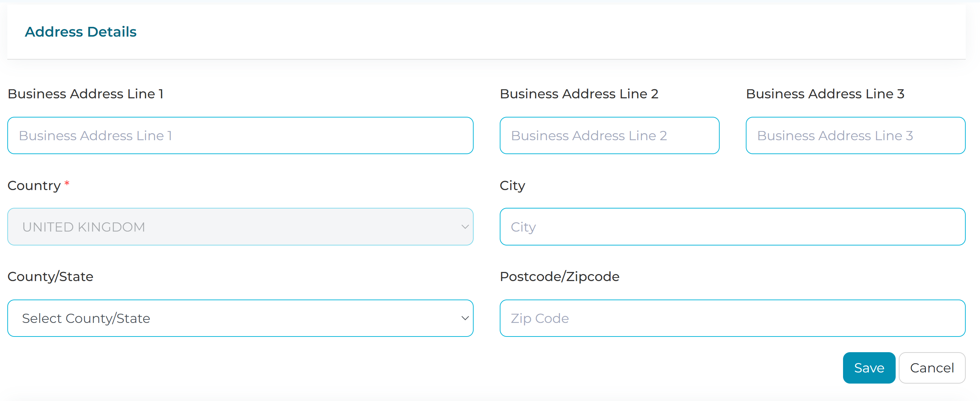Click the Business Address Line 2 label
The image size is (980, 401).
[x=579, y=94]
